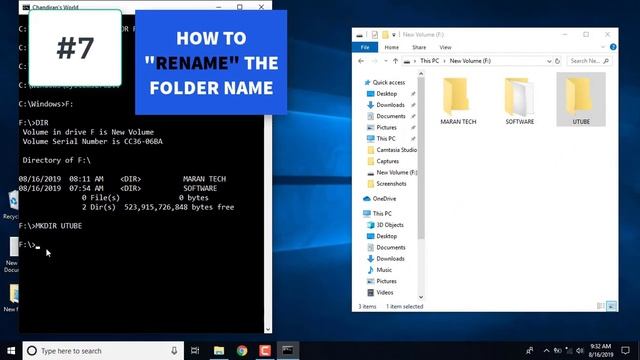Switch to Command Prompt taskbar icon
640x360 pixels.
287,351
